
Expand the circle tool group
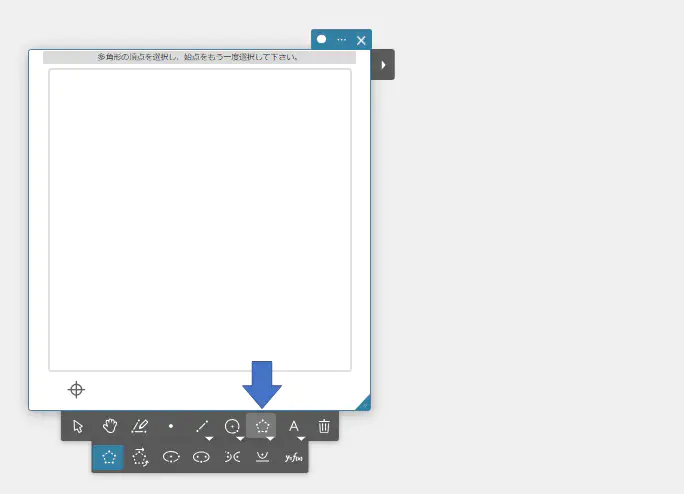233,426
